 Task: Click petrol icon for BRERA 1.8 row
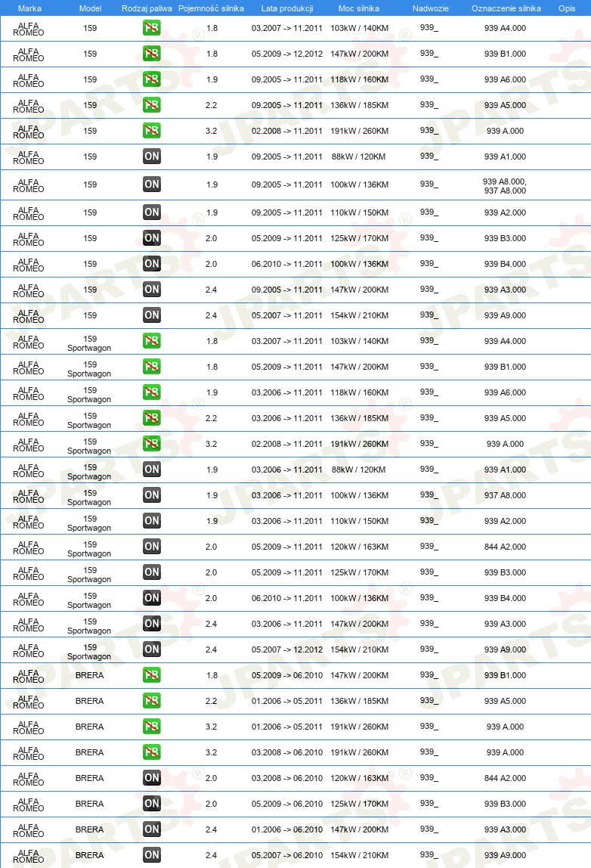152,675
